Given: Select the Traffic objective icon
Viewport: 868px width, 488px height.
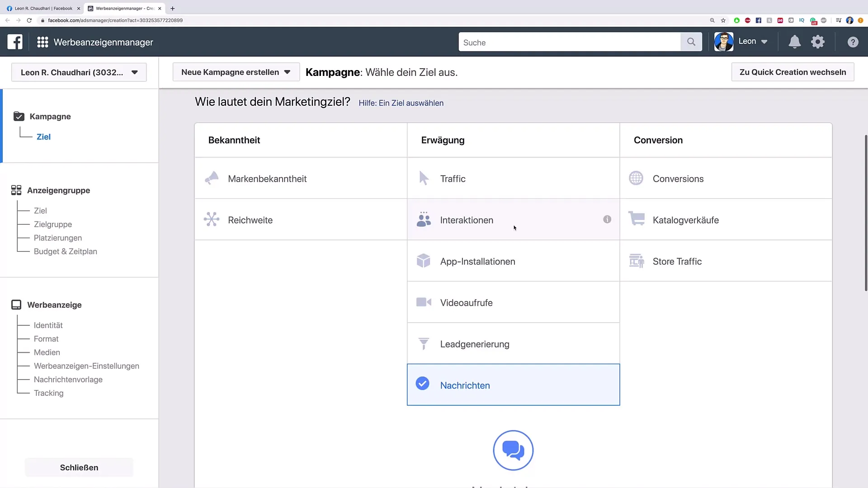Looking at the screenshot, I should click(424, 178).
